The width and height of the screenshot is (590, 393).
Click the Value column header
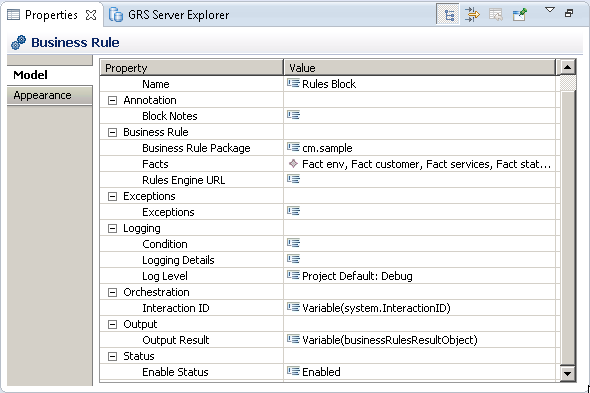tap(420, 68)
